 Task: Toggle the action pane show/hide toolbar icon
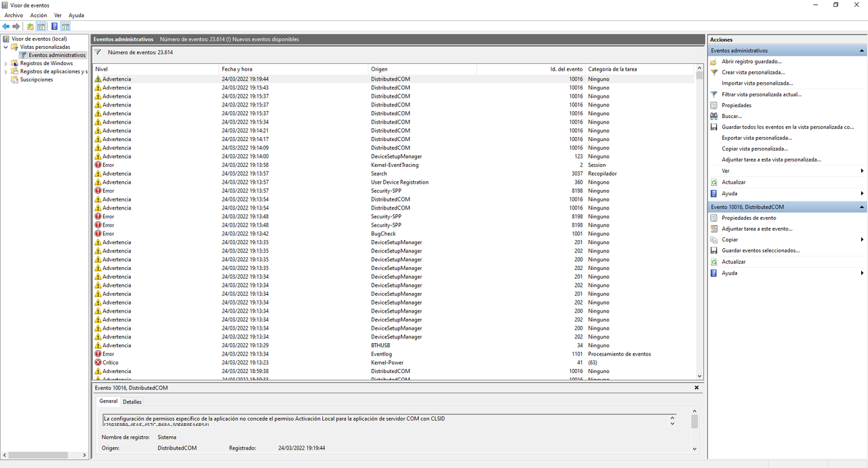click(65, 26)
